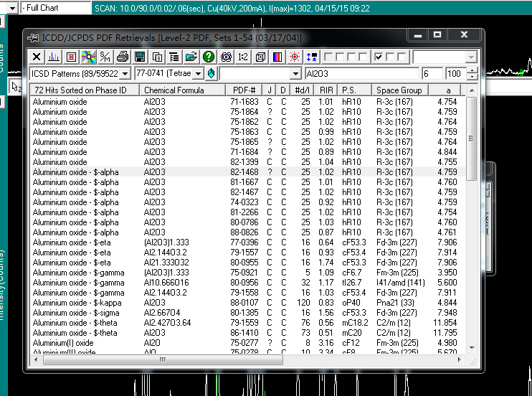Click the Al2O3 search text field
Viewport: 532px width, 396px height.
(362, 74)
